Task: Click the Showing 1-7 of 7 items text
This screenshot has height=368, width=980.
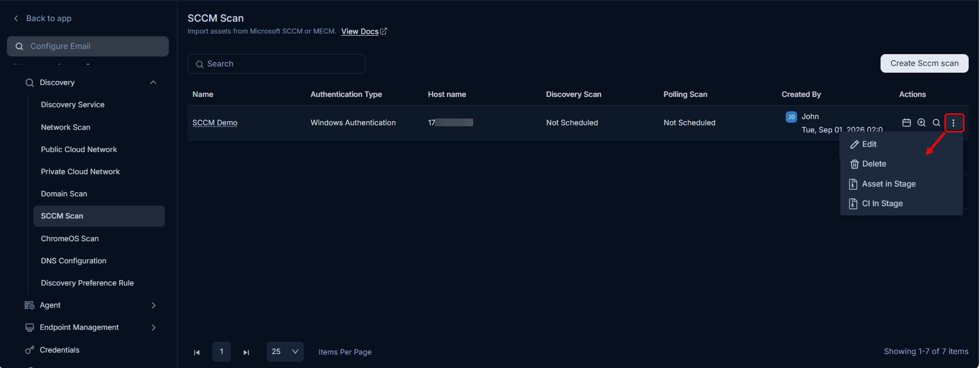Action: click(926, 352)
